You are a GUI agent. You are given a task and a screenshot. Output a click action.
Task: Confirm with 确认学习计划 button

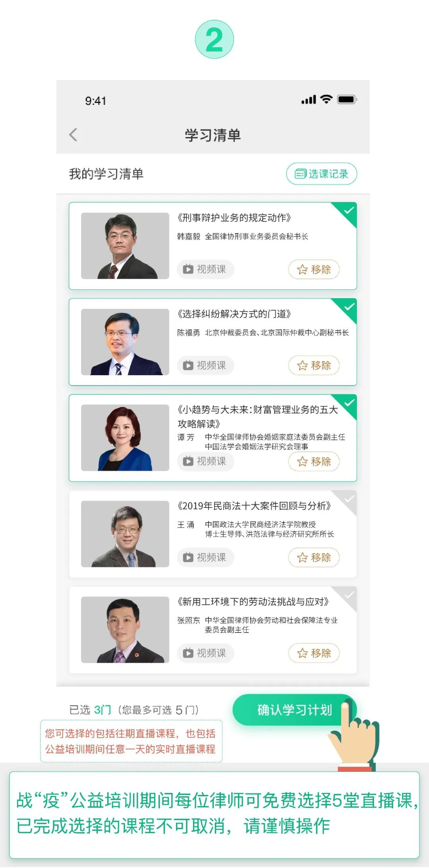(x=294, y=710)
